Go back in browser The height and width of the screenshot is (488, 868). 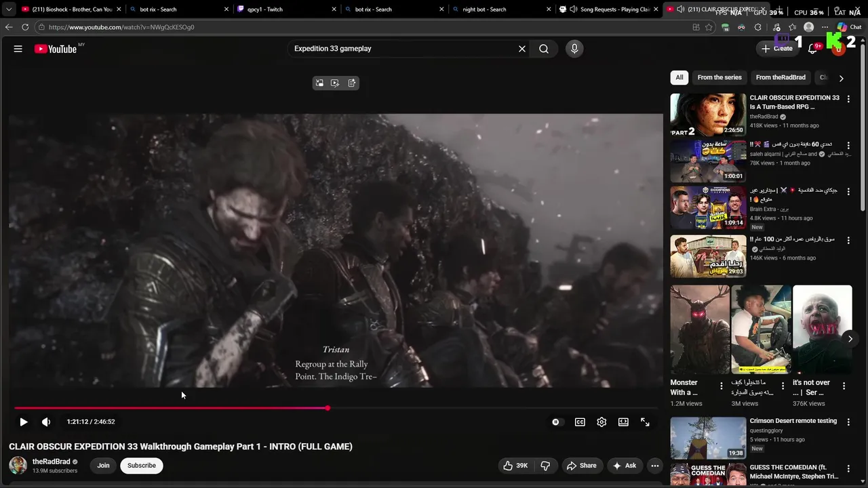point(9,27)
